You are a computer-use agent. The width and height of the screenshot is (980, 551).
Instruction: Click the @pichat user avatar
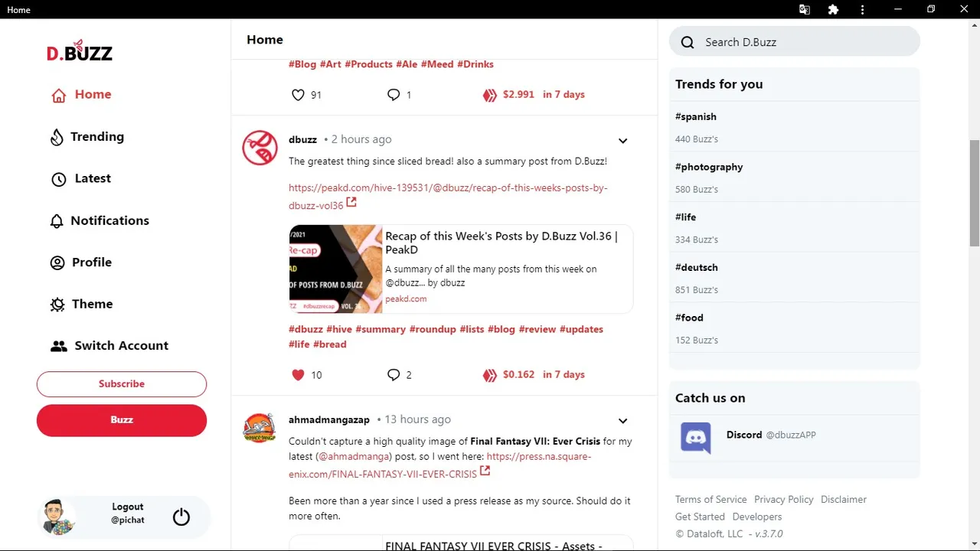[58, 517]
